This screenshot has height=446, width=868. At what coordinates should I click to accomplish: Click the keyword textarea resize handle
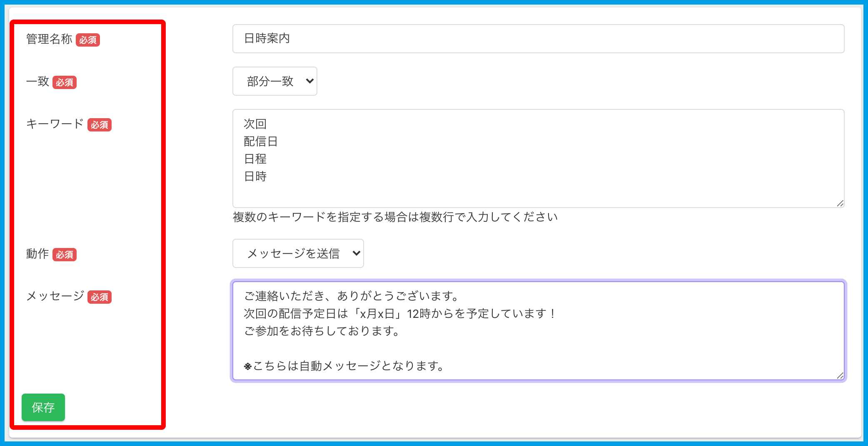click(x=840, y=203)
